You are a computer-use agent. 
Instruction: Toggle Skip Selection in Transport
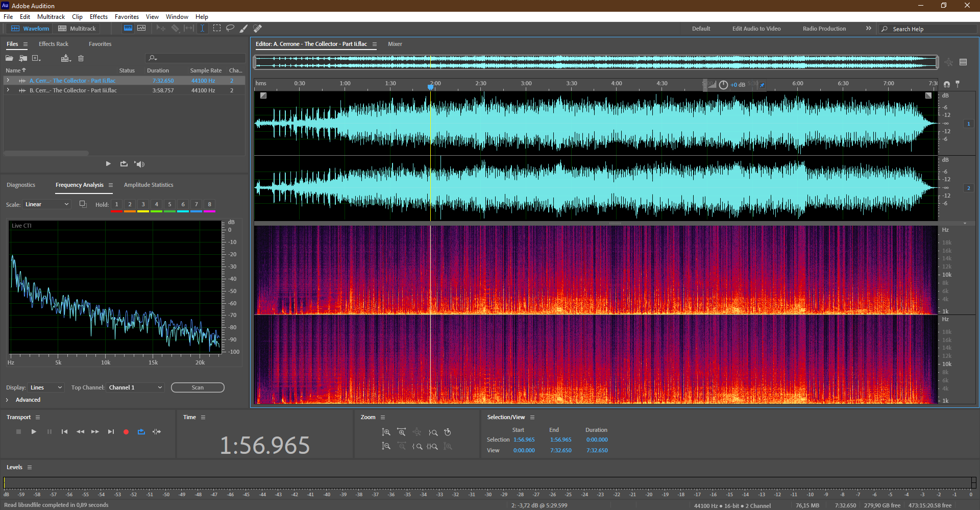157,432
